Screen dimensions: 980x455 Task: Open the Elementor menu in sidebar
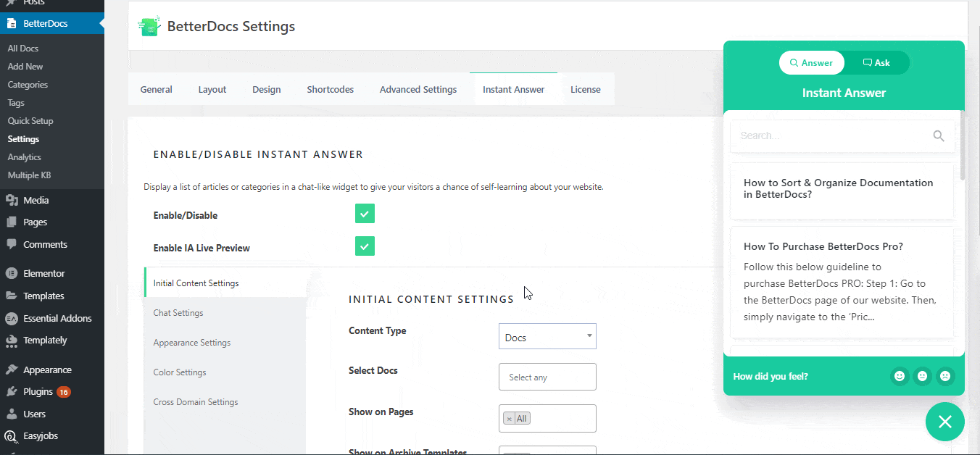[43, 273]
